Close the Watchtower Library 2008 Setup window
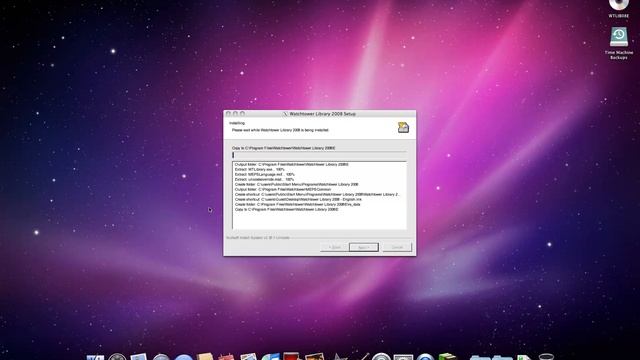The height and width of the screenshot is (360, 640). pos(228,114)
